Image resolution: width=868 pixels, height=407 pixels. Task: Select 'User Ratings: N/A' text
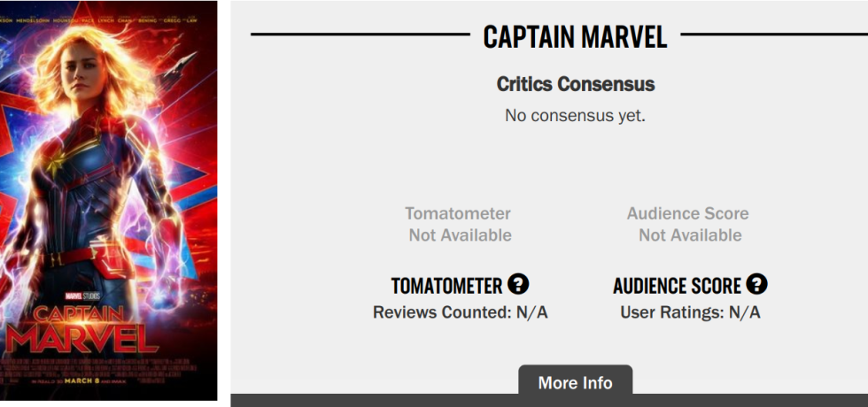(690, 312)
